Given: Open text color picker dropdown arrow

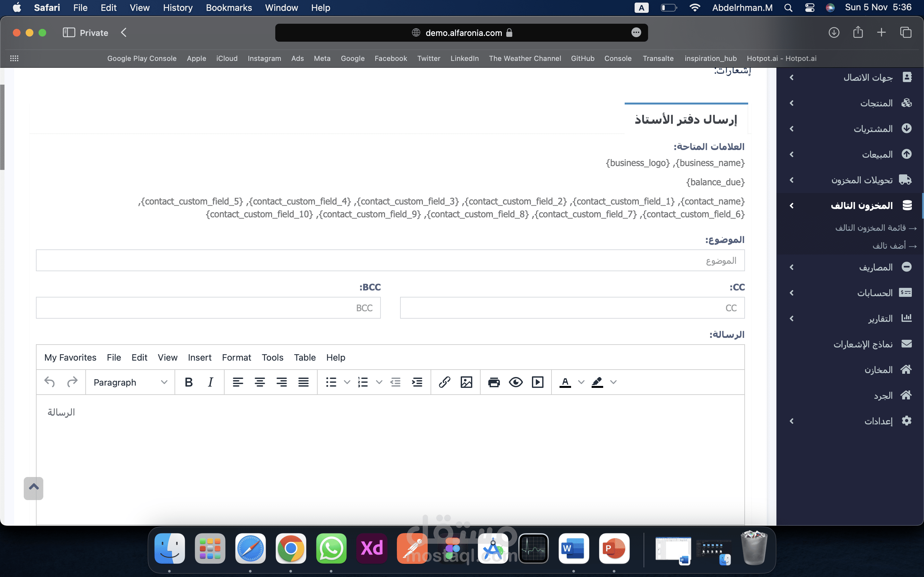Looking at the screenshot, I should [581, 382].
